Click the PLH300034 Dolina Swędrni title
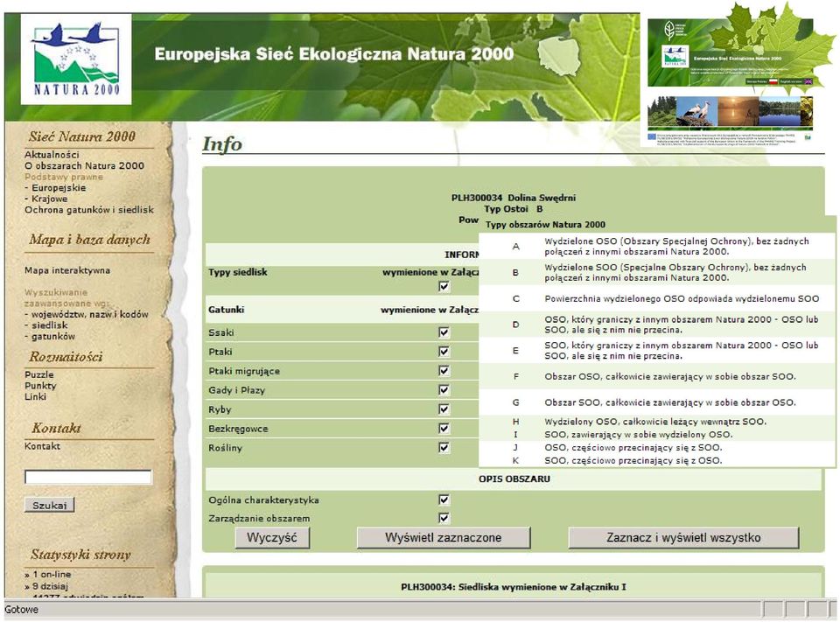Image resolution: width=840 pixels, height=622 pixels. (x=514, y=198)
